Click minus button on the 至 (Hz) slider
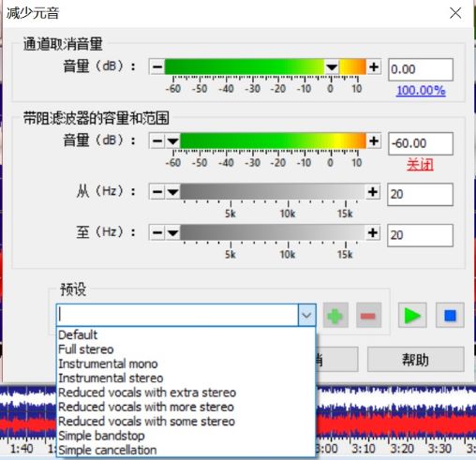The width and height of the screenshot is (476, 460). point(157,232)
